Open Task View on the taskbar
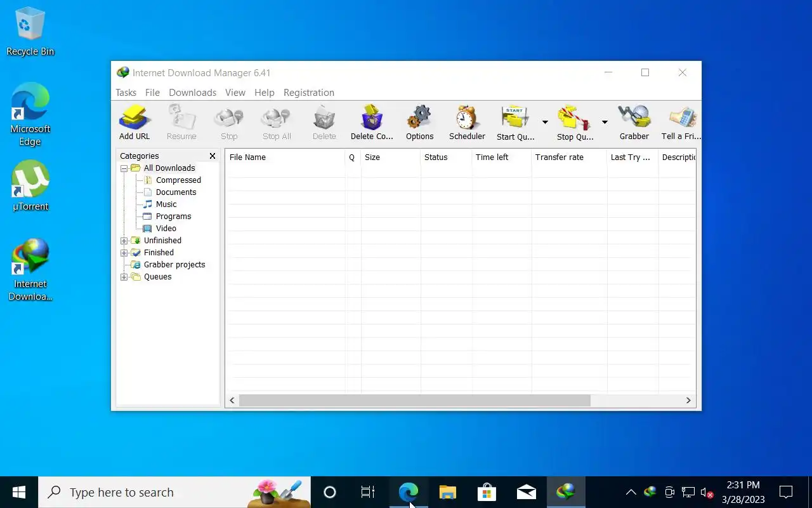This screenshot has width=812, height=508. pos(368,492)
